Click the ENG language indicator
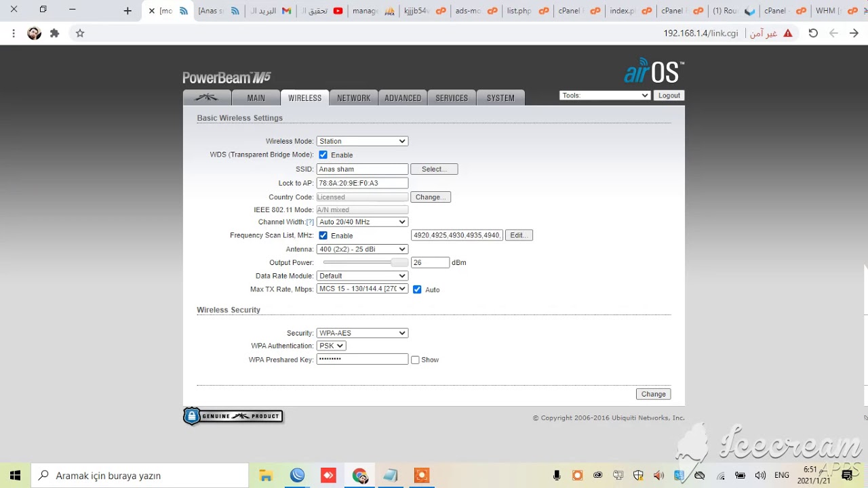 coord(781,475)
